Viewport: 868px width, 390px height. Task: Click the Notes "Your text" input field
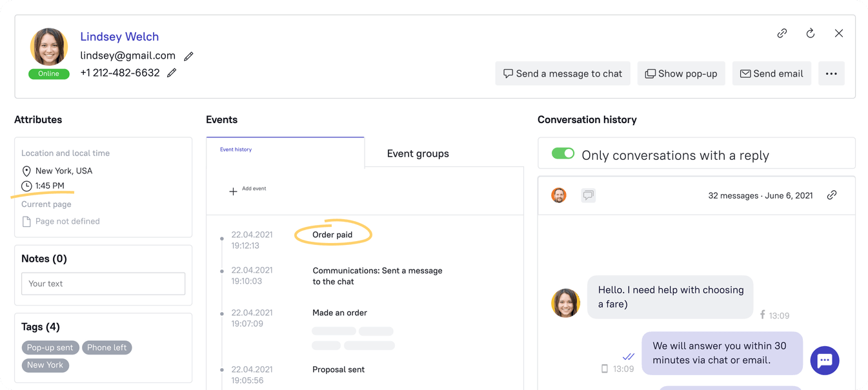103,284
